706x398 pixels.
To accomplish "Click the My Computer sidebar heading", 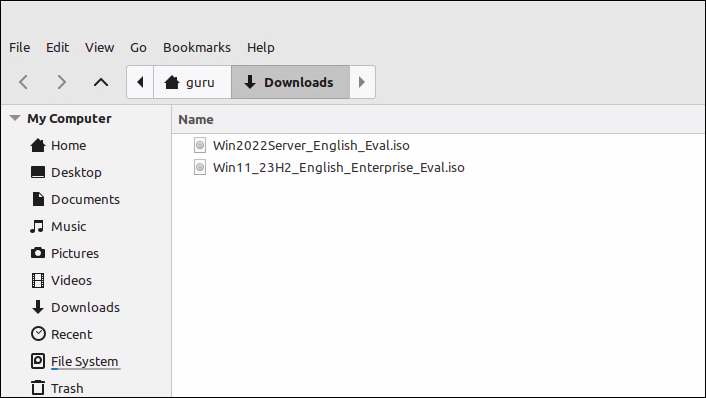I will [x=69, y=118].
